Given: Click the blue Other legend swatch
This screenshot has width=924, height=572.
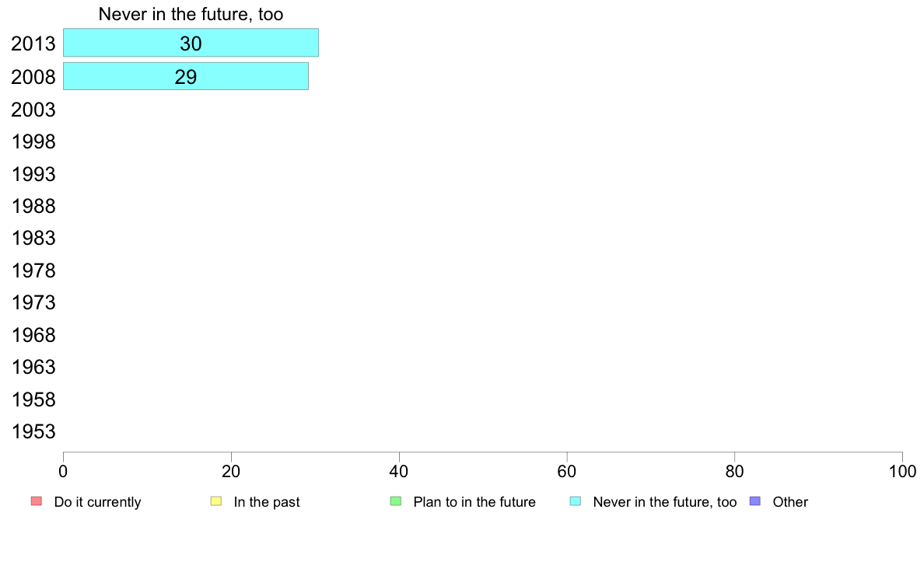Looking at the screenshot, I should point(755,501).
